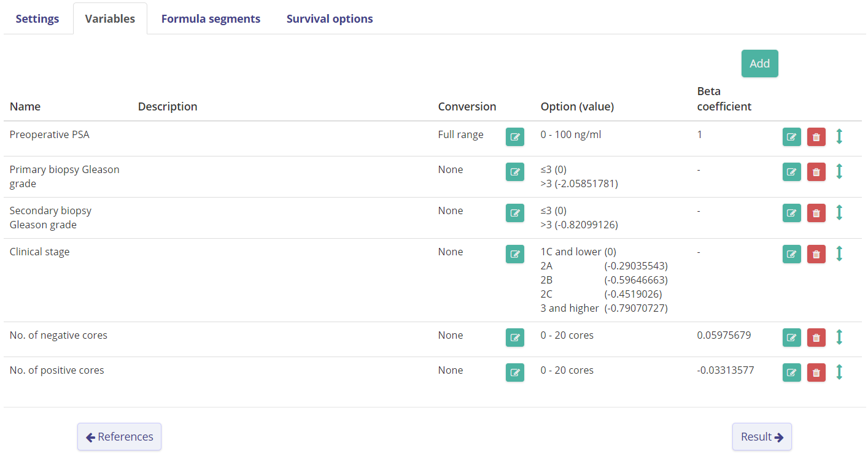Open the Formula segments tab
This screenshot has height=467, width=868.
coord(211,18)
